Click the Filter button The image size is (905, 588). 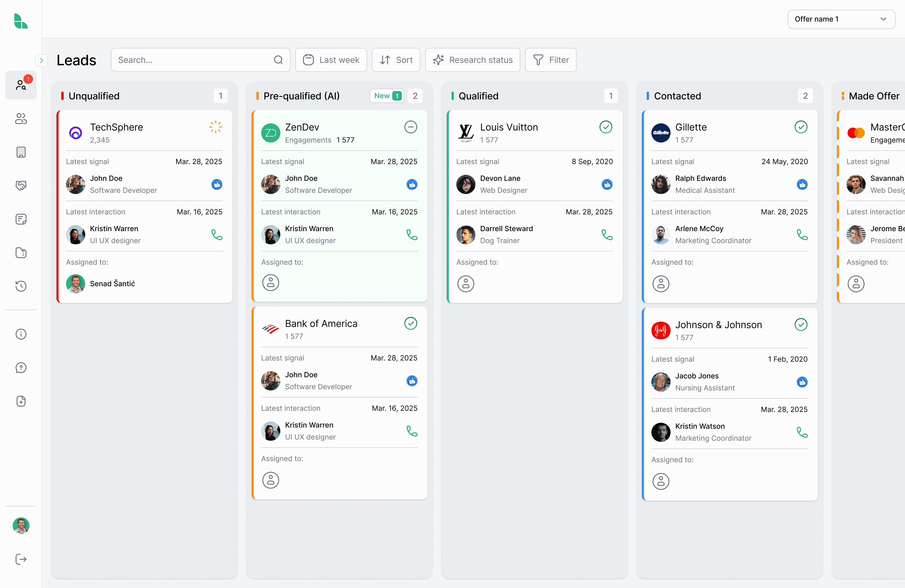(x=551, y=60)
